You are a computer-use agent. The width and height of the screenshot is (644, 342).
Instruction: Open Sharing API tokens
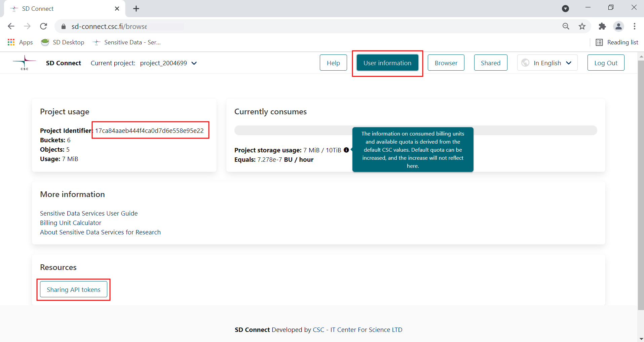pos(74,290)
